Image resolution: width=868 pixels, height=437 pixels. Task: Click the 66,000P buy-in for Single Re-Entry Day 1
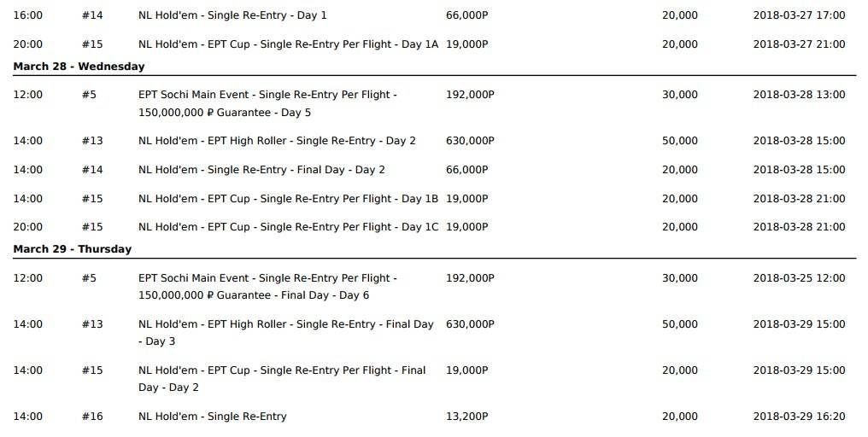click(466, 15)
